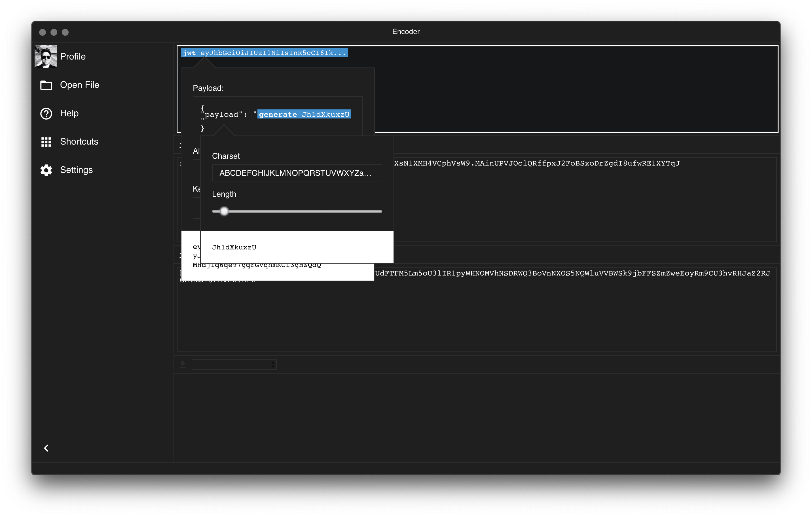
Task: Click the download icon beside the format selector
Action: pos(182,364)
